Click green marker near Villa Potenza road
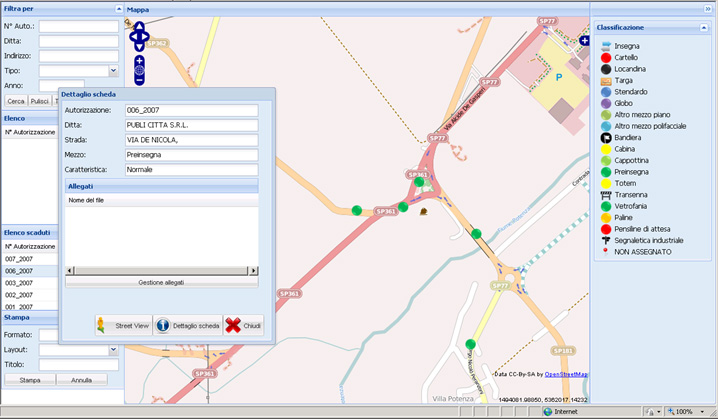The height and width of the screenshot is (419, 718). tap(470, 344)
